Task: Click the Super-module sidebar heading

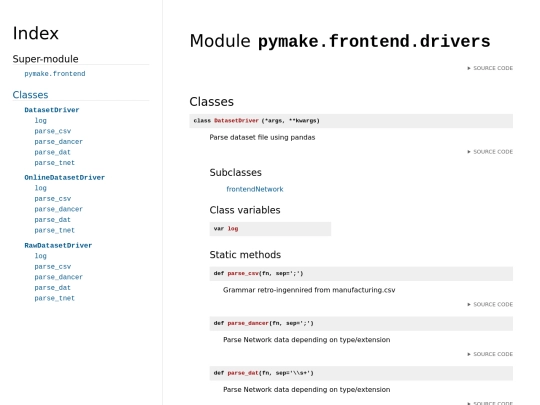Action: [45, 59]
